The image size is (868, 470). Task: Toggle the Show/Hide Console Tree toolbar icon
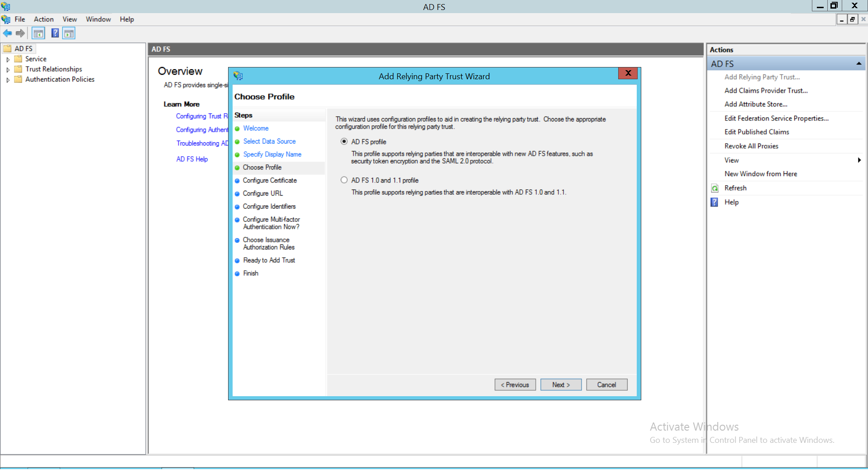tap(38, 33)
